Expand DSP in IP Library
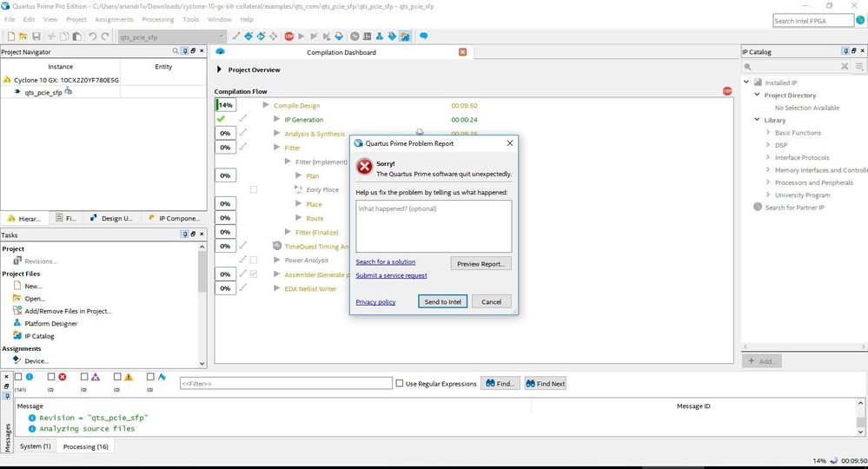 tap(768, 145)
